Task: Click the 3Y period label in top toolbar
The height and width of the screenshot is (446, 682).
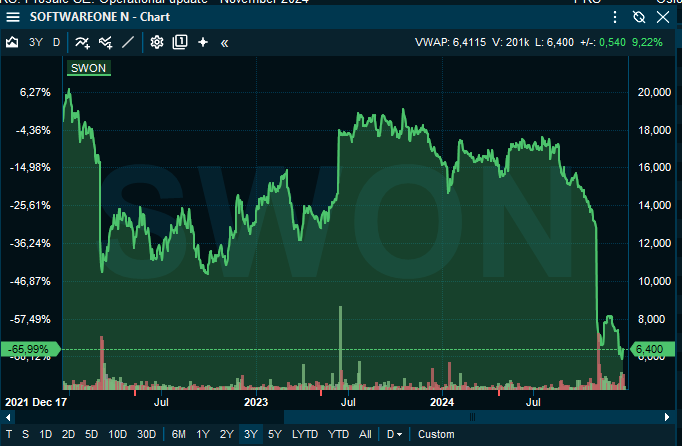Action: 36,42
